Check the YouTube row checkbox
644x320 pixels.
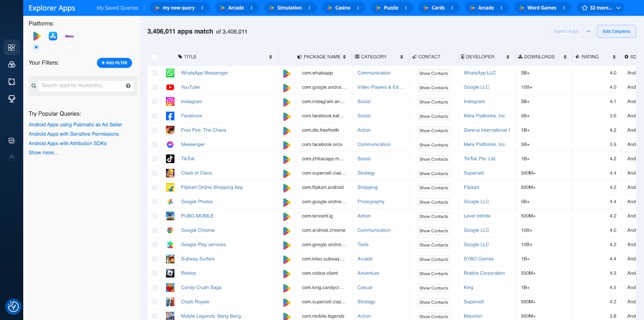coord(155,87)
